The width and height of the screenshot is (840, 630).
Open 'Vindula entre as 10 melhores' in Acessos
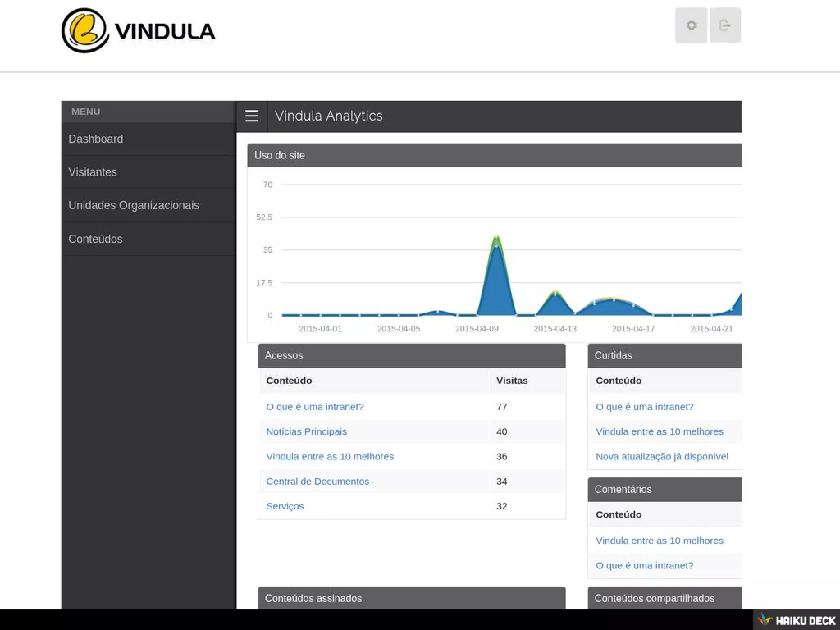[x=330, y=457]
